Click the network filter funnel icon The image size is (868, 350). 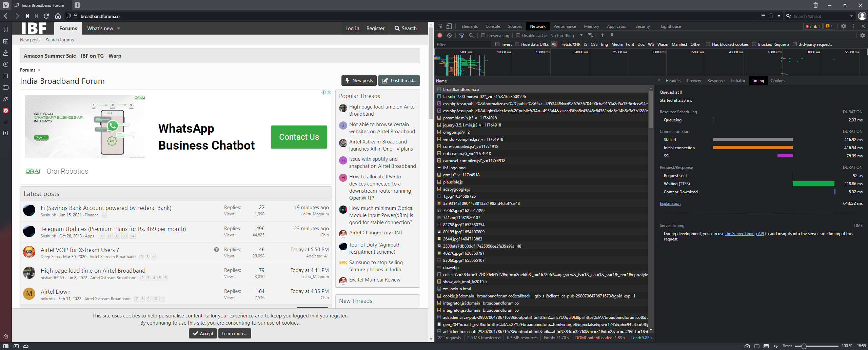pos(461,36)
